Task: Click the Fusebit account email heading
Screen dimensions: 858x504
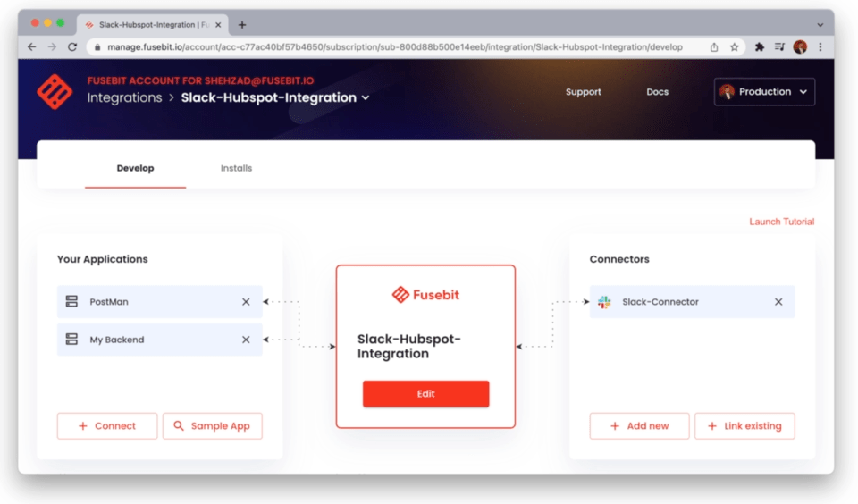Action: coord(200,80)
